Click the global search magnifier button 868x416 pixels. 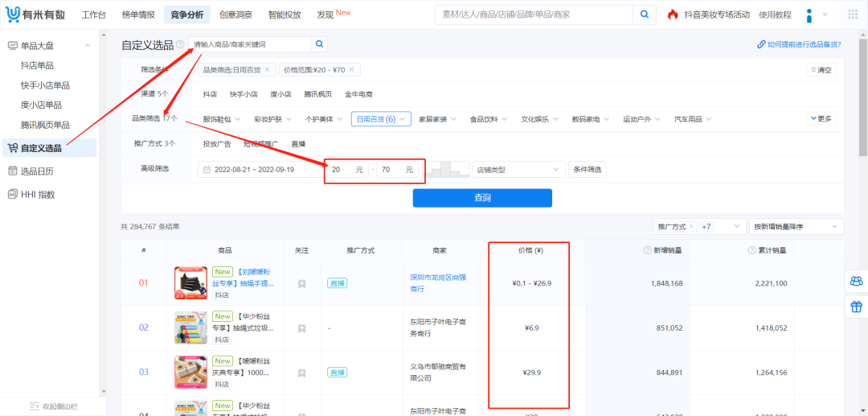645,14
